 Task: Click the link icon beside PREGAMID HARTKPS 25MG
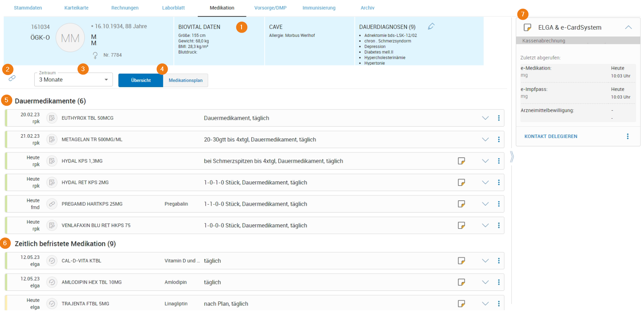pos(52,204)
